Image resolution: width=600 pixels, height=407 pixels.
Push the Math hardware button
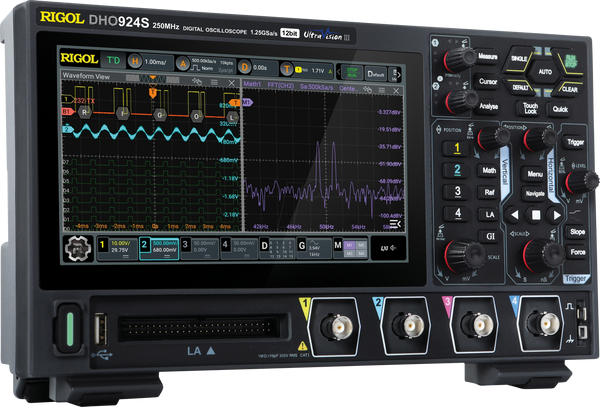pos(489,171)
